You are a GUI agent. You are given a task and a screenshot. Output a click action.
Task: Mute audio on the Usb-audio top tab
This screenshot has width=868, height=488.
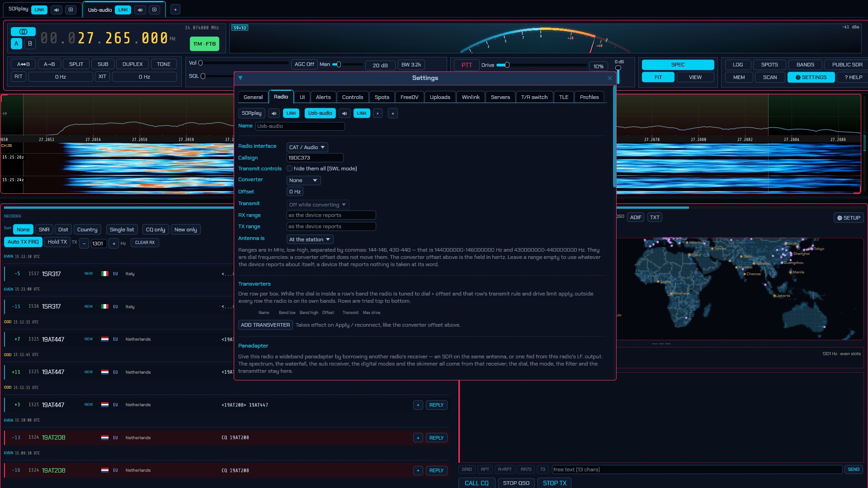(x=140, y=10)
